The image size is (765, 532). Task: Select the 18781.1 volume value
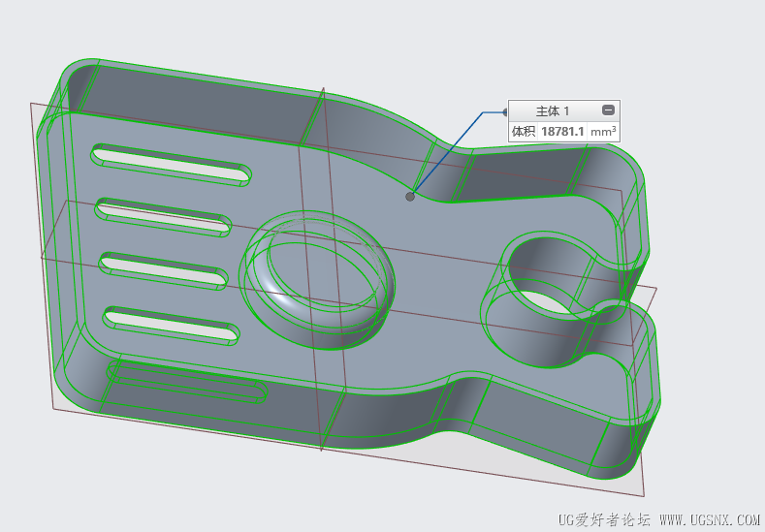click(562, 131)
